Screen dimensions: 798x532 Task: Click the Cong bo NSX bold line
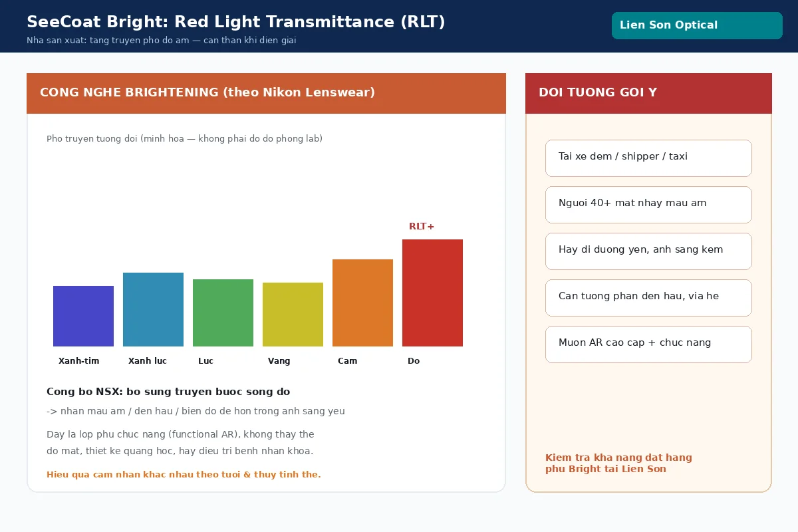(x=168, y=392)
